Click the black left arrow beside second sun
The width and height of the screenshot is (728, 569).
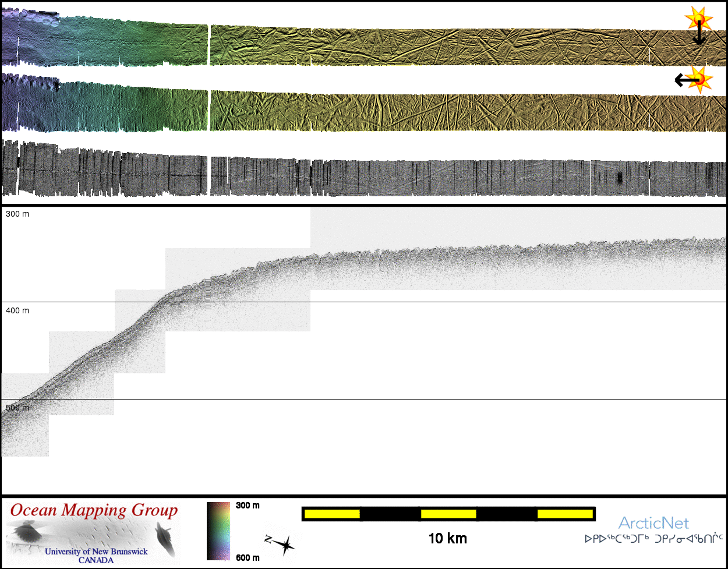point(681,80)
